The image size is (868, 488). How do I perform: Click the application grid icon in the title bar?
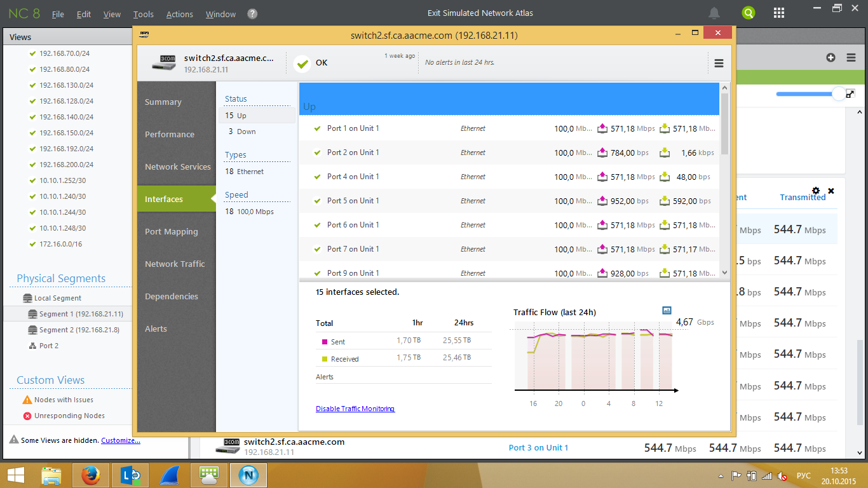pos(778,13)
